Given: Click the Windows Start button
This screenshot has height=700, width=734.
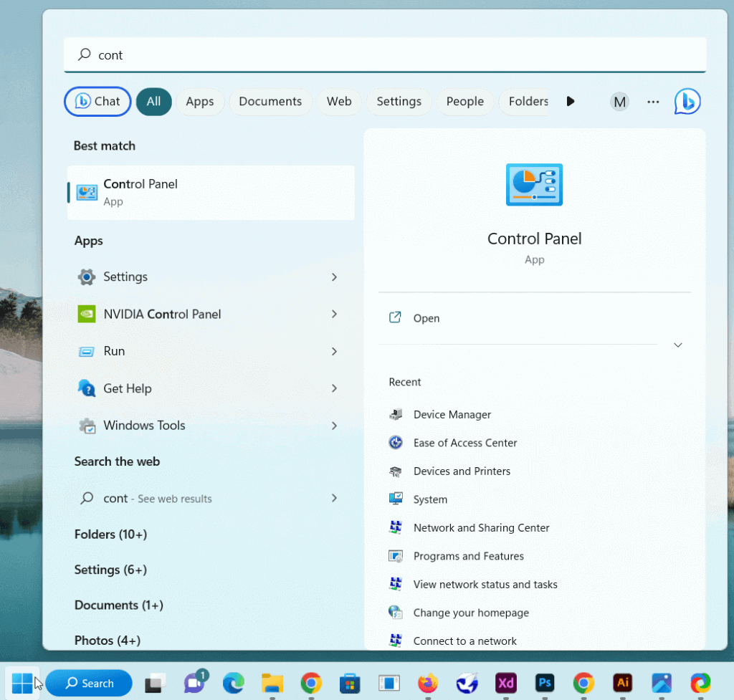Looking at the screenshot, I should tap(22, 684).
